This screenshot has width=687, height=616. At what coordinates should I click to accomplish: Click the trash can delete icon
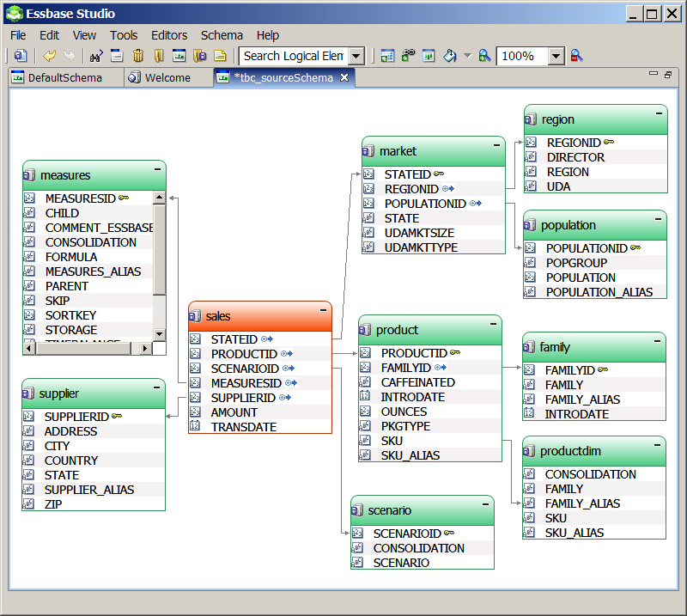point(138,56)
